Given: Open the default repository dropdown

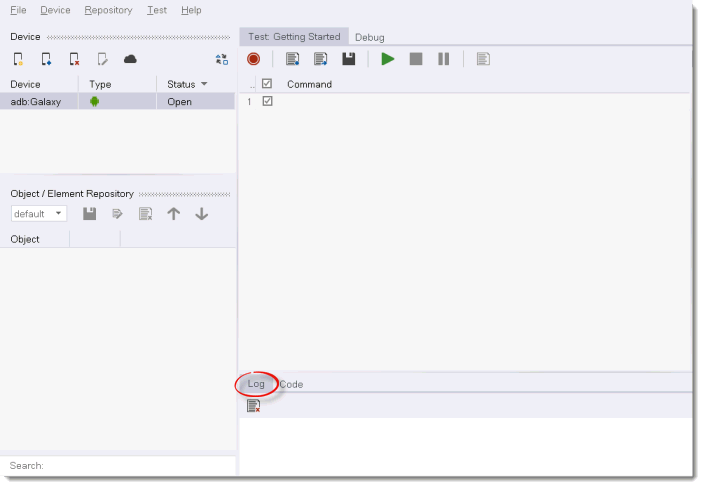Looking at the screenshot, I should [x=39, y=214].
